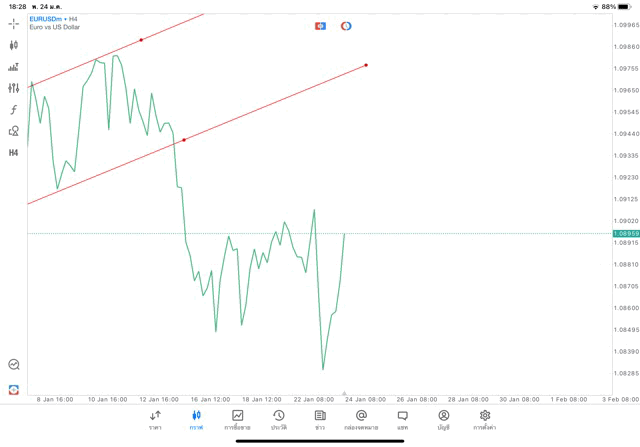Viewport: 640px width, 447px height.
Task: Open the indicators function (f) icon
Action: click(13, 110)
